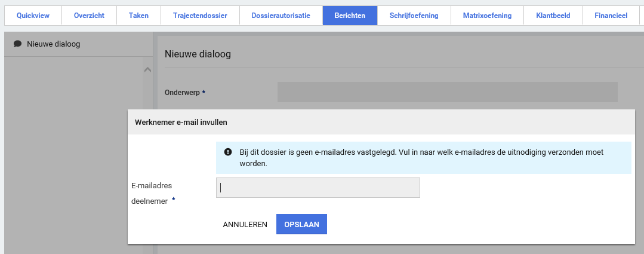Save the email with the Opslaan button

tap(301, 225)
